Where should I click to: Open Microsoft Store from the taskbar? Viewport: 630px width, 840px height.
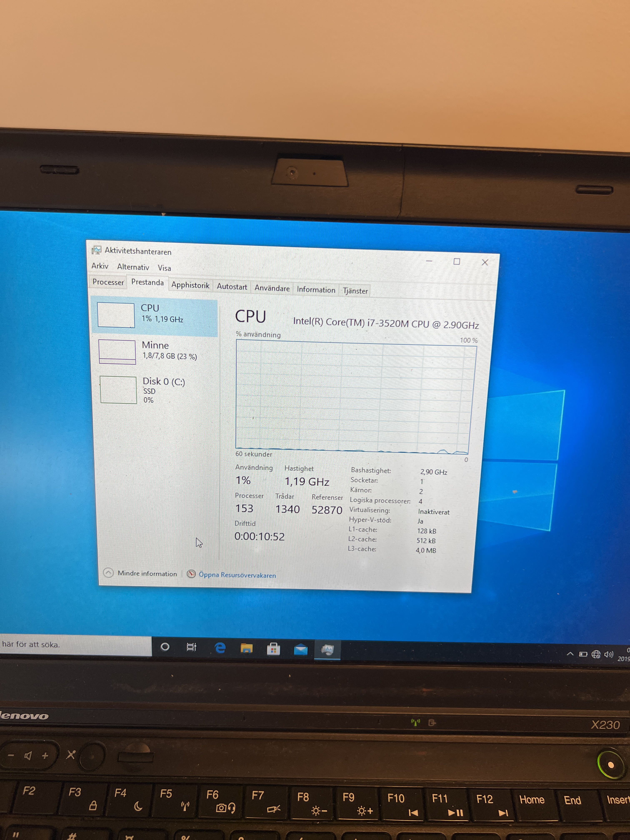click(273, 649)
